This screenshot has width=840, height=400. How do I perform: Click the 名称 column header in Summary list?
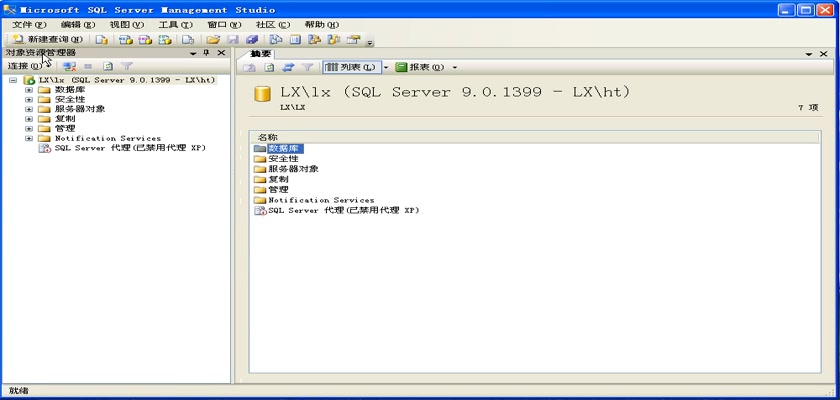(x=535, y=137)
